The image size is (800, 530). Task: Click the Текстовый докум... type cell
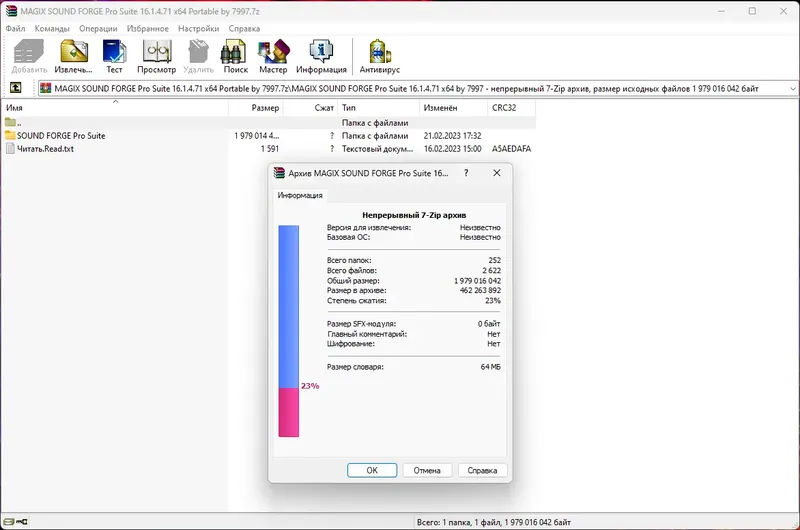coord(378,148)
